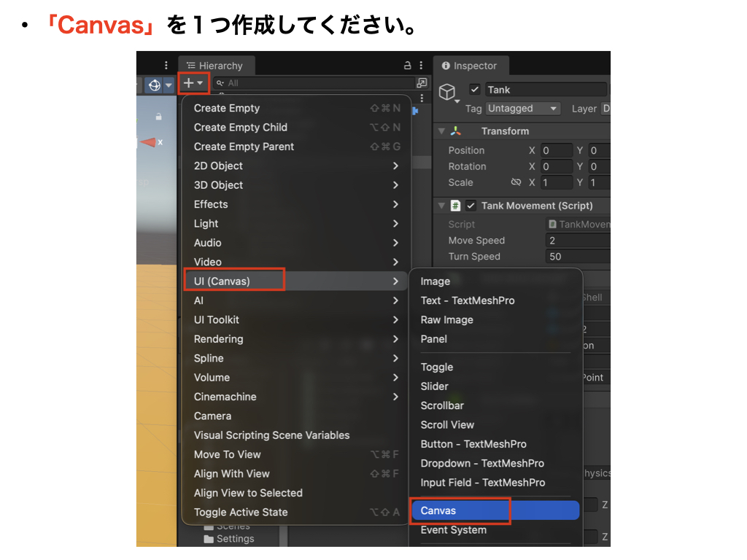This screenshot has height=560, width=747.
Task: Open the Hierarchy panel three-dot options menu
Action: [422, 66]
